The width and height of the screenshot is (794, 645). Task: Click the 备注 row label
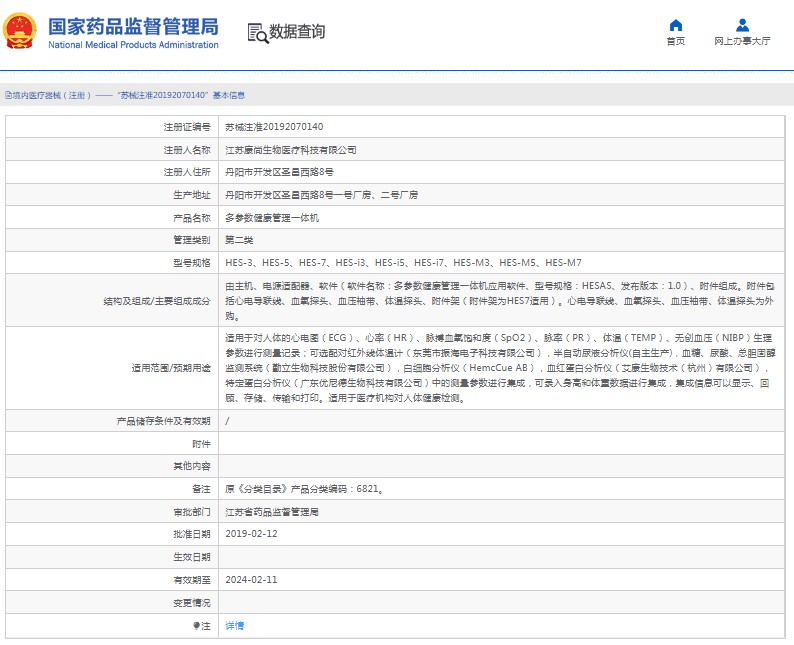[201, 489]
